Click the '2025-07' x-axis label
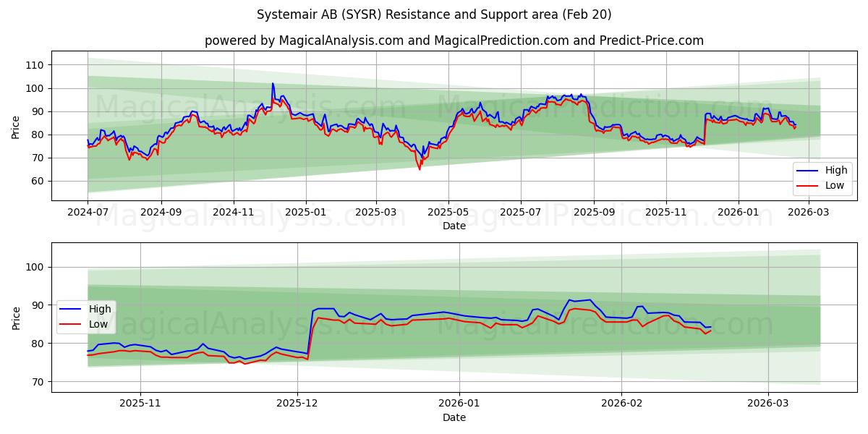This screenshot has height=434, width=868. tap(521, 213)
